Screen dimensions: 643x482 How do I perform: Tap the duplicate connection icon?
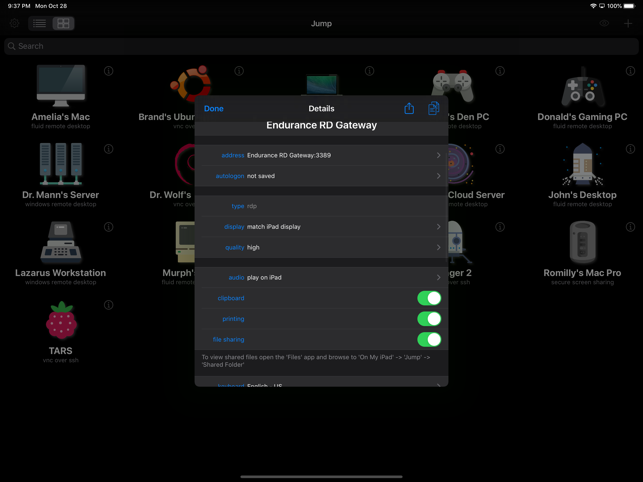[x=433, y=108]
